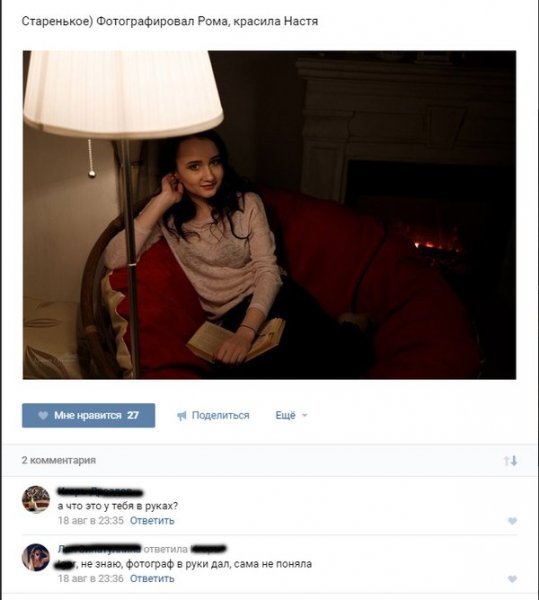Viewport: 539px width, 600px height.
Task: Click the blurred name after "ответила"
Action: point(208,549)
